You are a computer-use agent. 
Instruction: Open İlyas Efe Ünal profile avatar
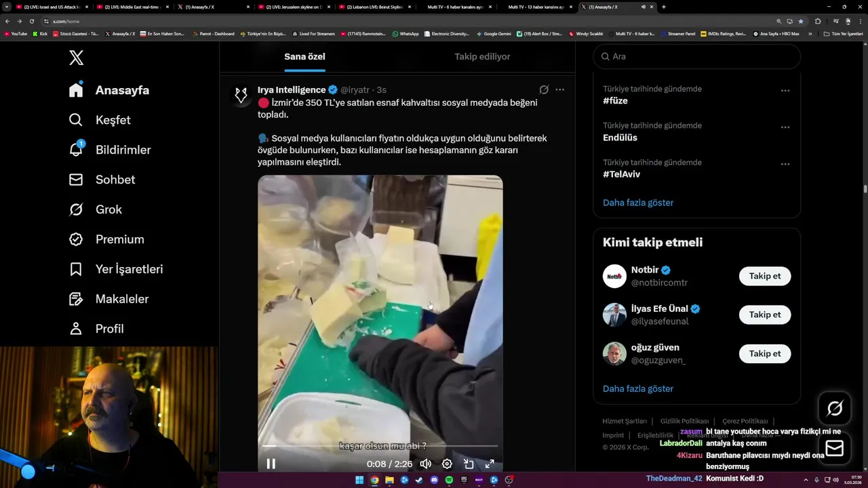tap(614, 314)
